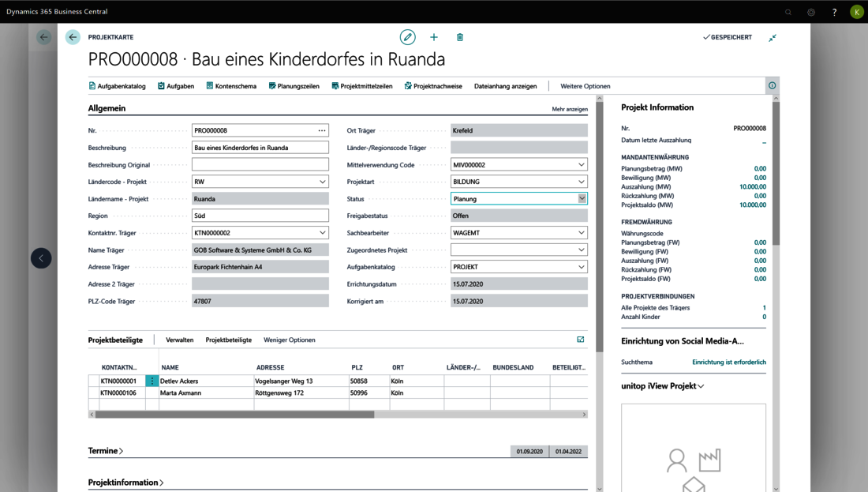Open Aufgaben action
The width and height of the screenshot is (868, 492).
point(176,86)
